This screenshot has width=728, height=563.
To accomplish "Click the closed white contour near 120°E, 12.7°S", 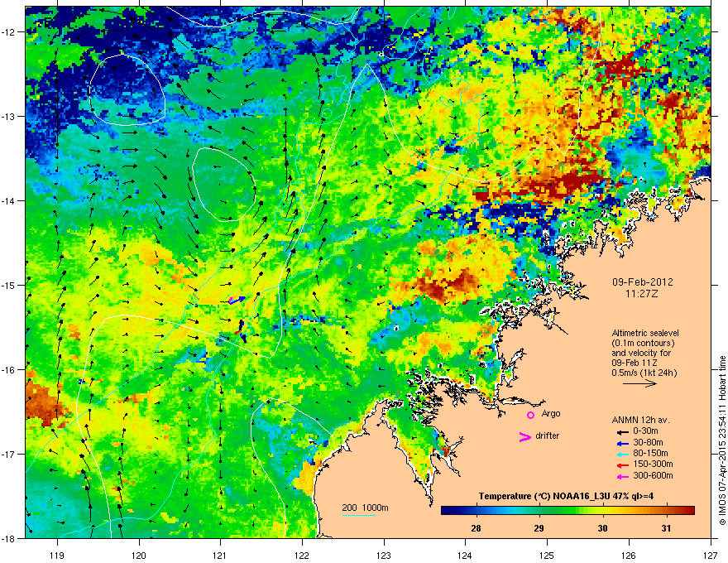I will [127, 90].
